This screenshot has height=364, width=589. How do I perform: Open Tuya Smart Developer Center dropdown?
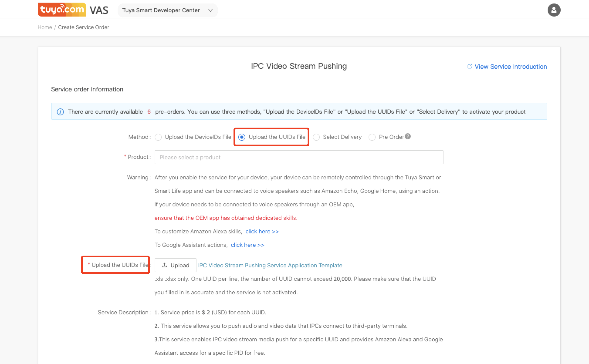(x=168, y=10)
